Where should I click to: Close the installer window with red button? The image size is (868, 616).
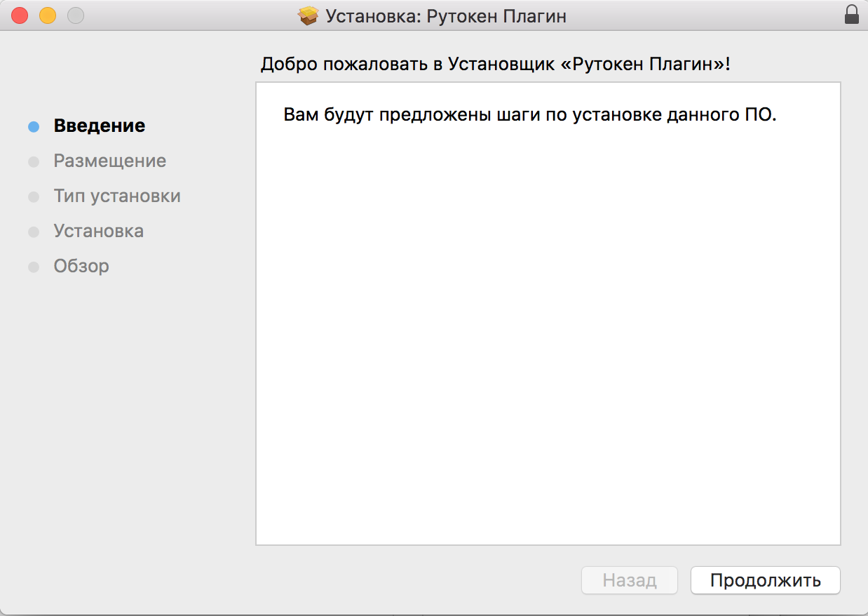(x=20, y=15)
